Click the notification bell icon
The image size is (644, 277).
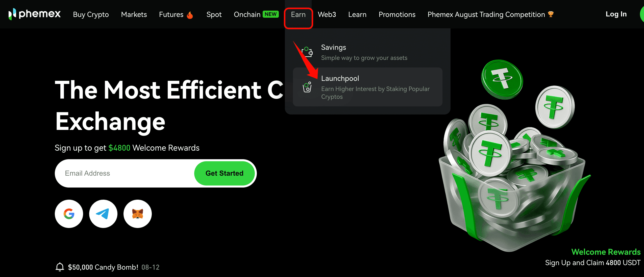coord(60,267)
